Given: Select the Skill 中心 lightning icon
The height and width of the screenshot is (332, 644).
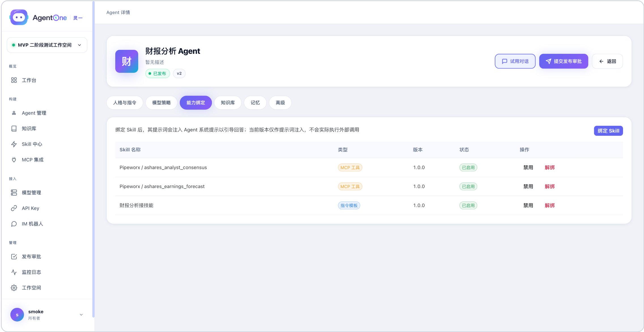Looking at the screenshot, I should (14, 144).
